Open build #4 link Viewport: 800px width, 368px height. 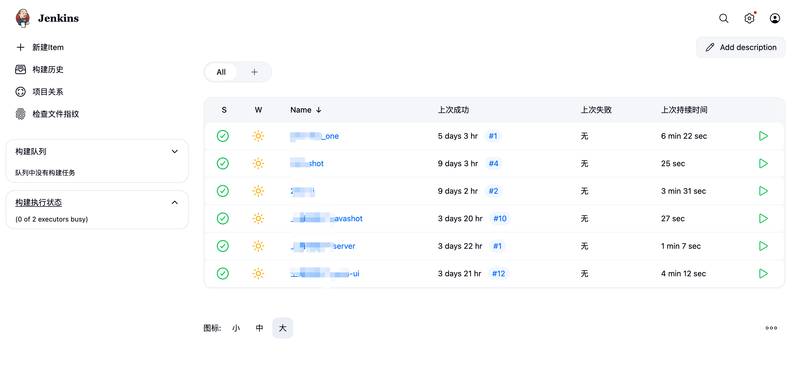[493, 163]
